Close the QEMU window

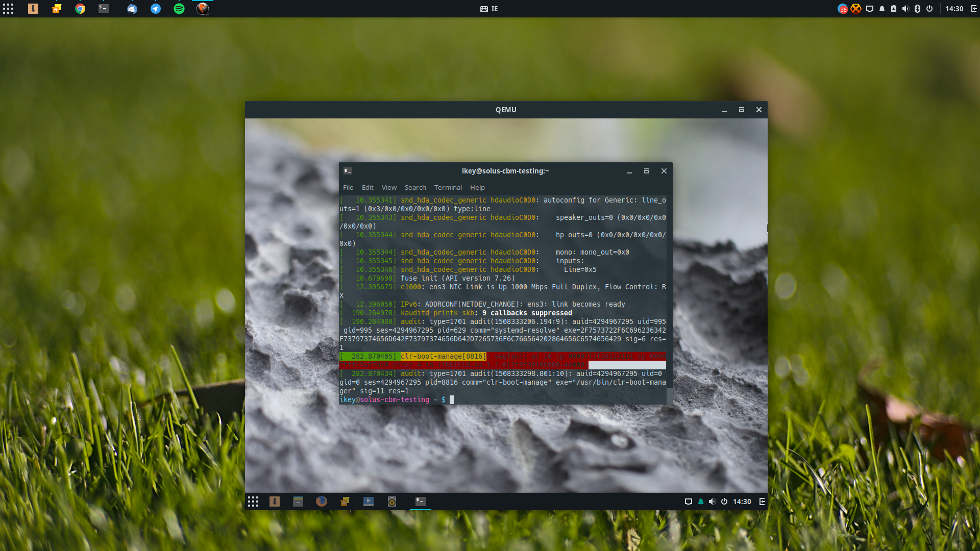click(759, 110)
